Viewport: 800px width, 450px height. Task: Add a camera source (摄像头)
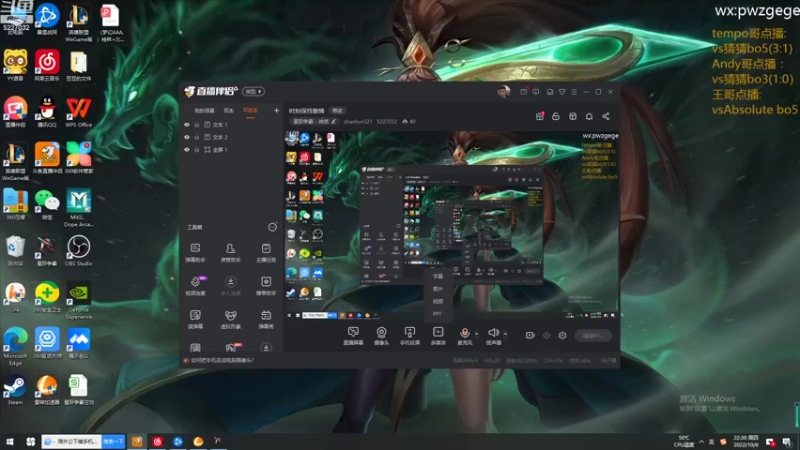pyautogui.click(x=381, y=336)
